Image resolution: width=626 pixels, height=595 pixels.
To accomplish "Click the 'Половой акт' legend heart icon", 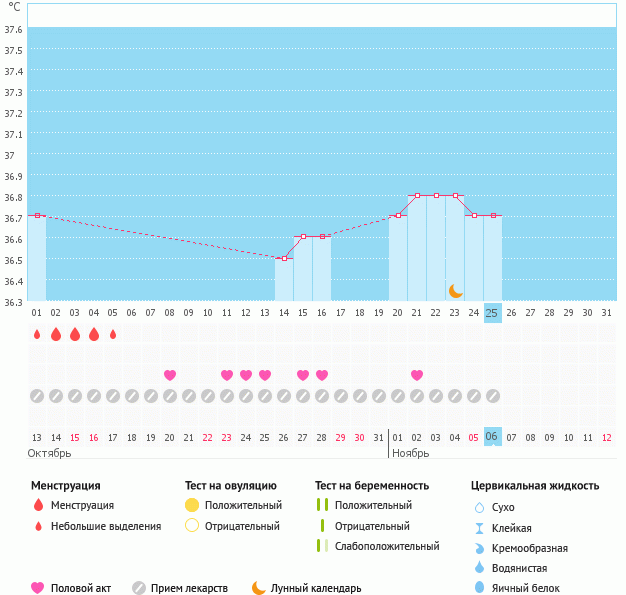I will click(38, 588).
